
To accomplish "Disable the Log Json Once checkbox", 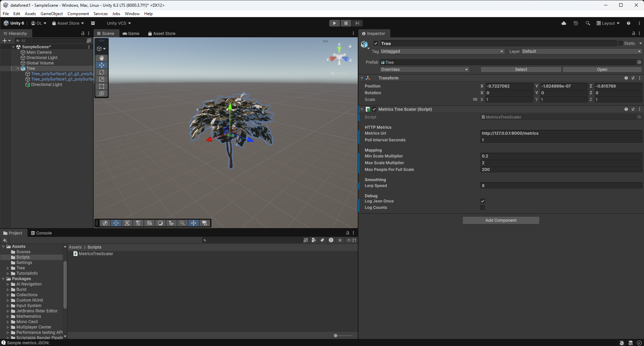I will 482,201.
